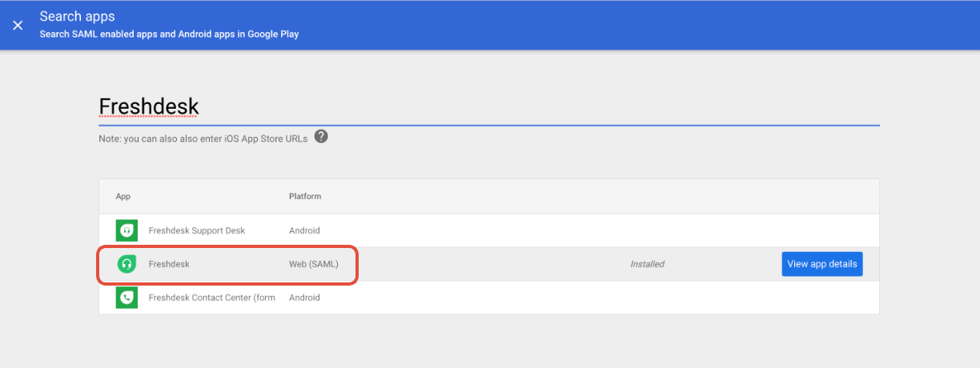Select the Freshdesk Contact Center app name
980x368 pixels.
212,298
